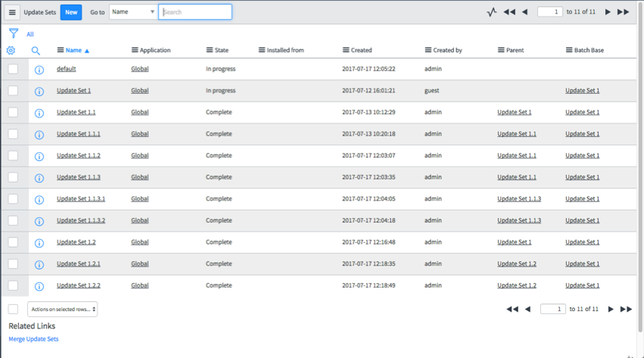Open the personalize list gear icon
The height and width of the screenshot is (358, 644).
11,51
